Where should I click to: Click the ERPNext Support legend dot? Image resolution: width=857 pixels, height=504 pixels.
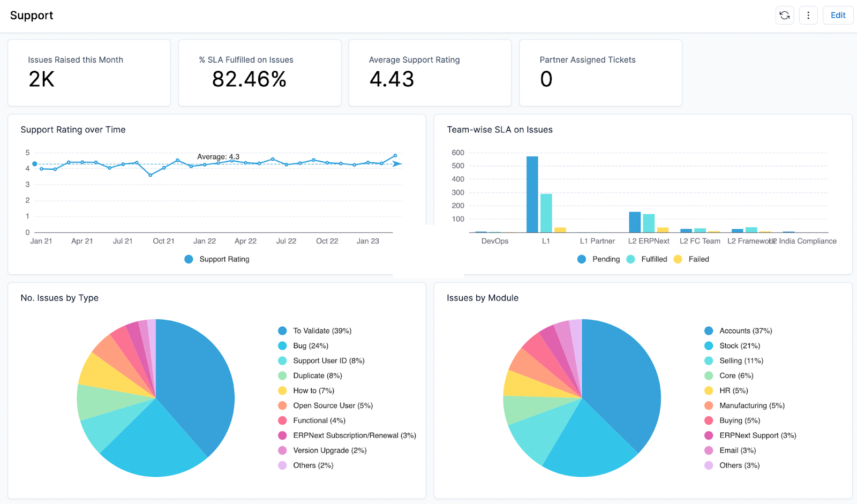709,436
